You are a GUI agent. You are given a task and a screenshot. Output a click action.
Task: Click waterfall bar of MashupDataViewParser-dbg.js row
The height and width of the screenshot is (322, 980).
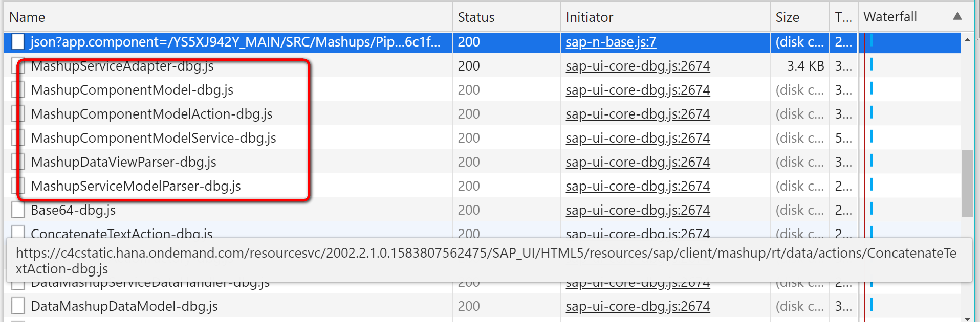click(871, 160)
